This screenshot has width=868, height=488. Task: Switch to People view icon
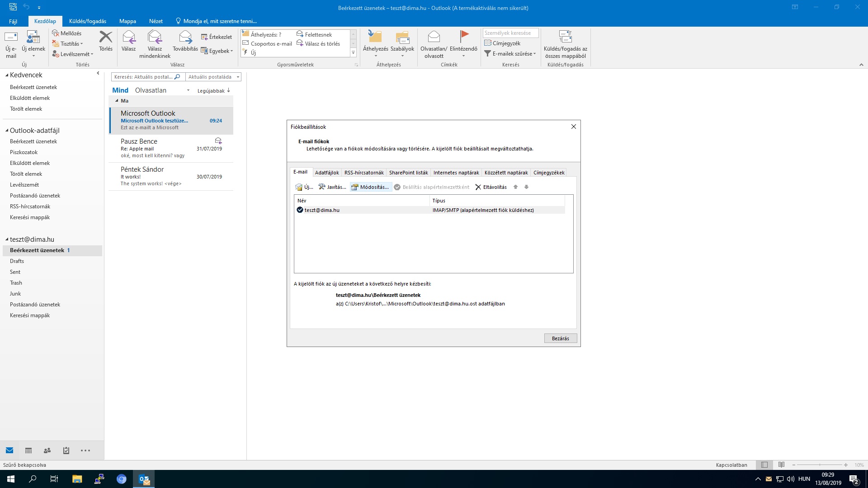point(47,450)
